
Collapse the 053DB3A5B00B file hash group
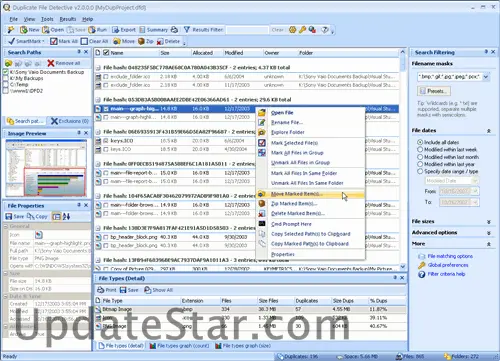98,100
